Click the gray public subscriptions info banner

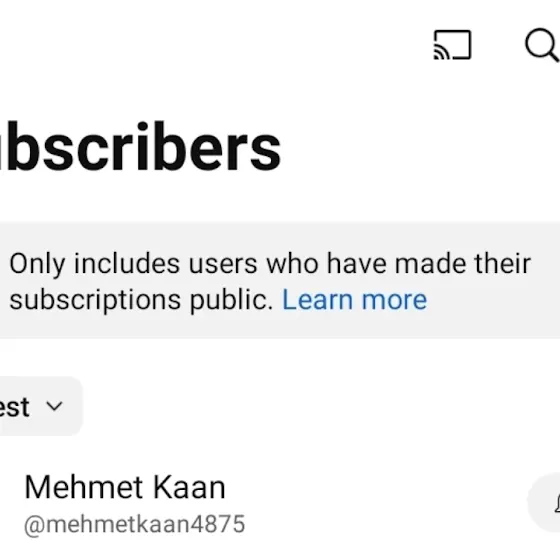280,280
